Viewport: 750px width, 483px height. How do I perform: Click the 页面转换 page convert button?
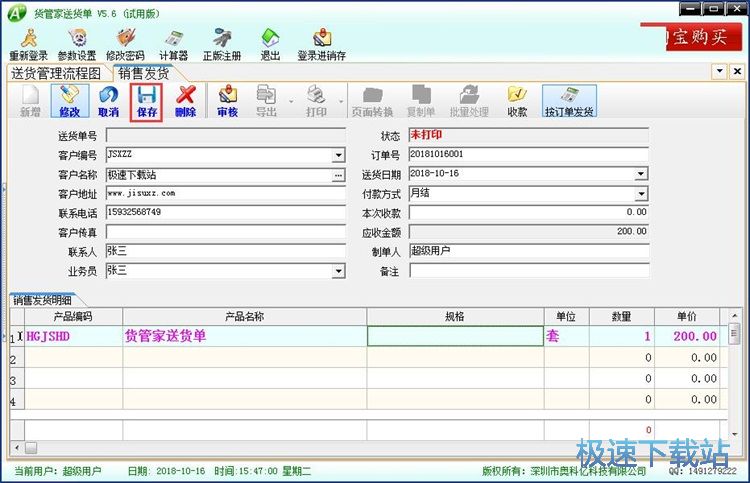(x=372, y=101)
